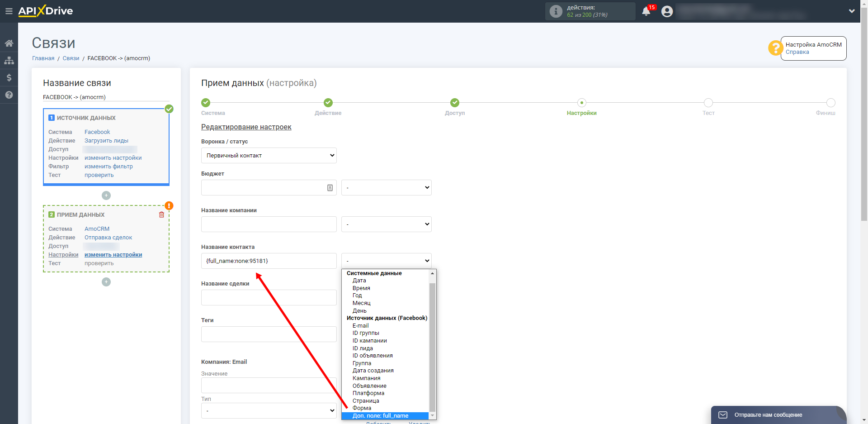
Task: Click the Название сделки input field
Action: (x=269, y=298)
